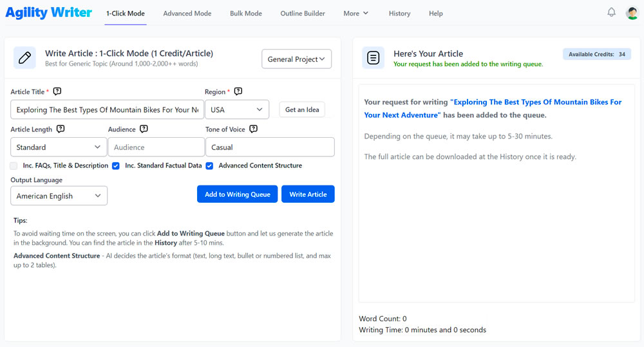
Task: Uncheck Inc. Standard Factual Data
Action: coord(116,166)
